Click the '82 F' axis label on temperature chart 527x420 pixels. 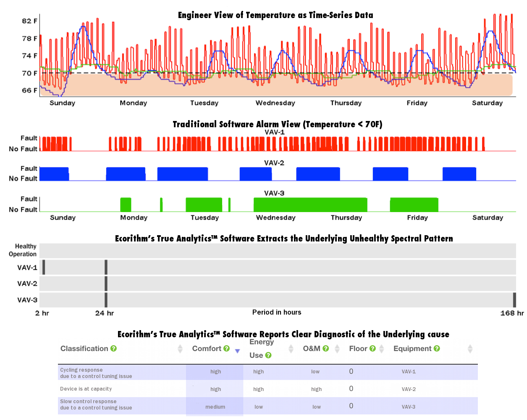(x=29, y=21)
